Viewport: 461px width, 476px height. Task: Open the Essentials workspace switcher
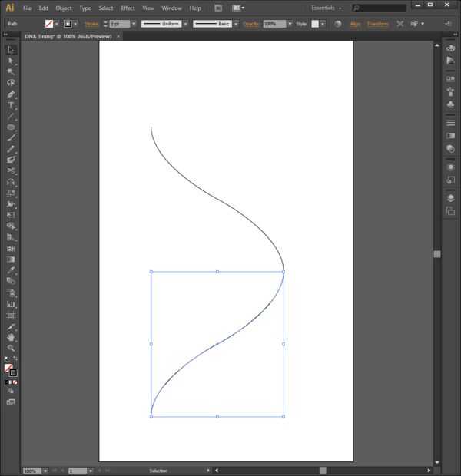[x=326, y=8]
